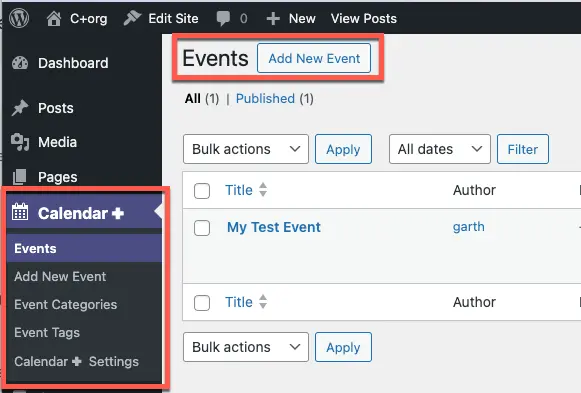Viewport: 581px width, 393px height.
Task: Open the Posts menu
Action: tap(56, 108)
